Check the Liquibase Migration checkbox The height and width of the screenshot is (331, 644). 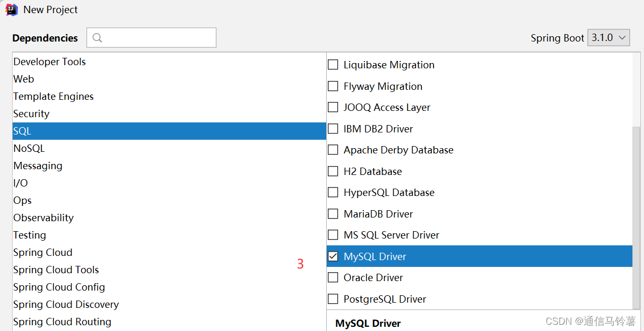[333, 65]
